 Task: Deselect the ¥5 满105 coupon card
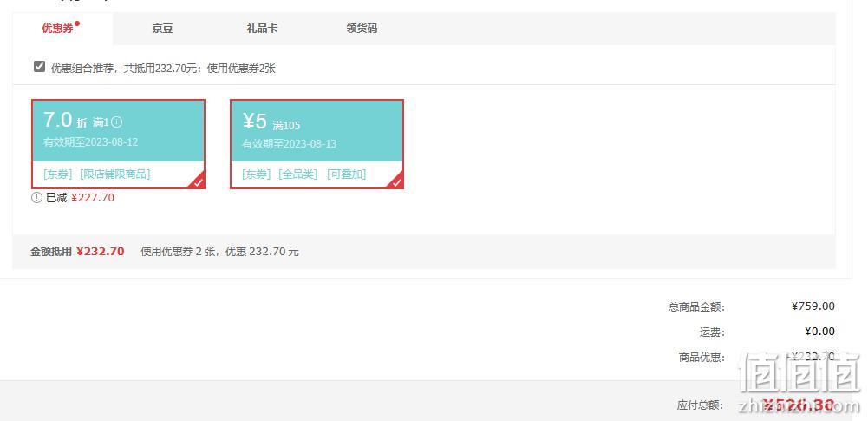tap(317, 144)
